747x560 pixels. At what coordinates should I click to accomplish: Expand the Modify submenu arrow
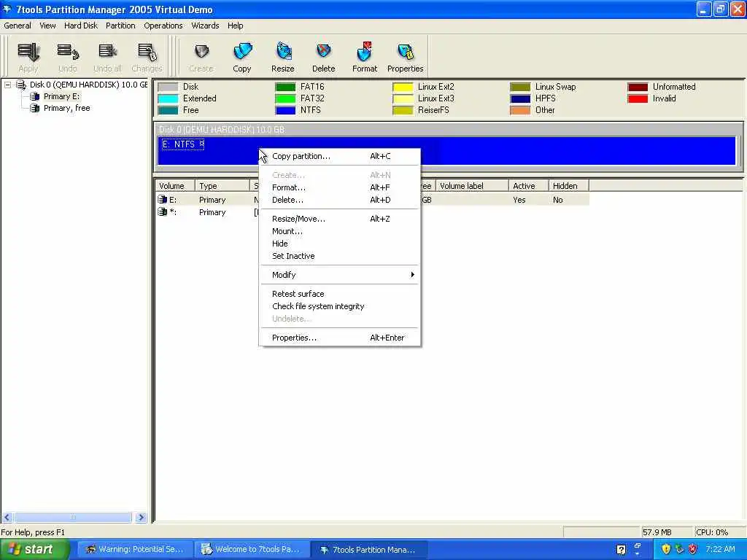[413, 275]
